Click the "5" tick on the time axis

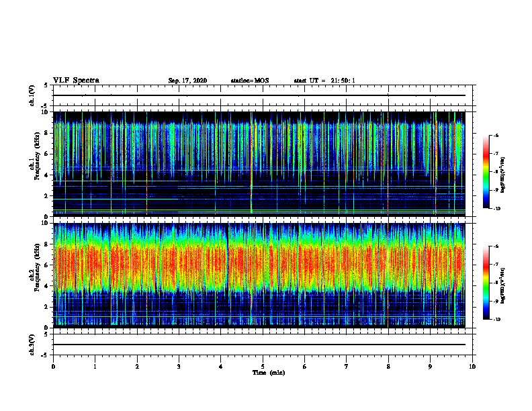point(263,367)
